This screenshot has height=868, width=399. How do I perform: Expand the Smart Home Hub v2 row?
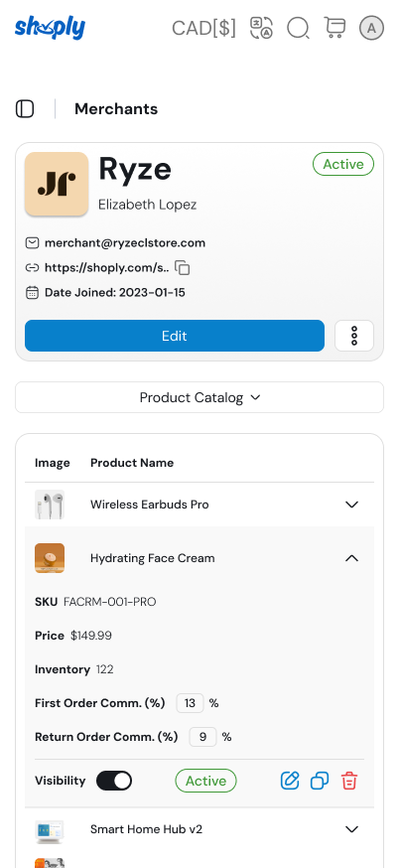[x=352, y=829]
